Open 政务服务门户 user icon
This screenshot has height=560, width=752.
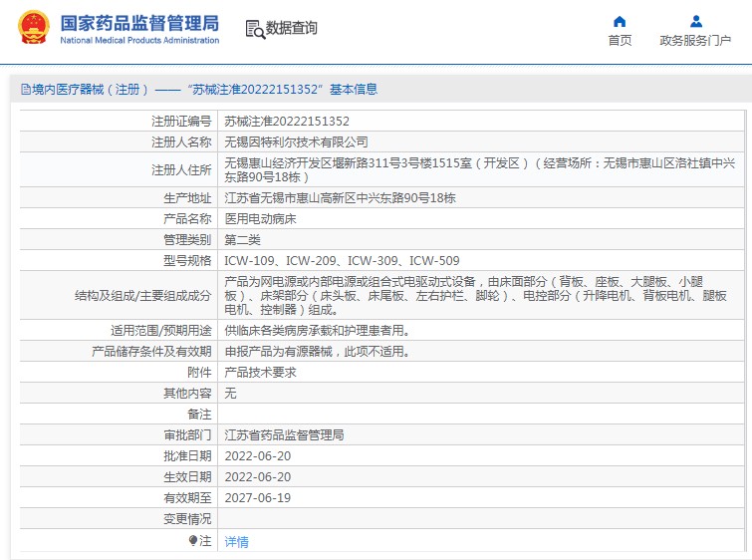tap(696, 22)
